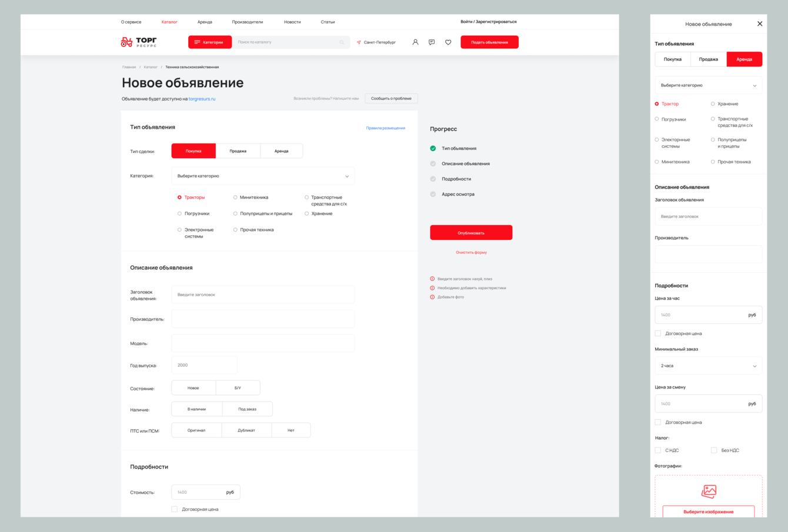Select Под заказ for Наличие
Image resolution: width=788 pixels, height=532 pixels.
click(x=248, y=409)
